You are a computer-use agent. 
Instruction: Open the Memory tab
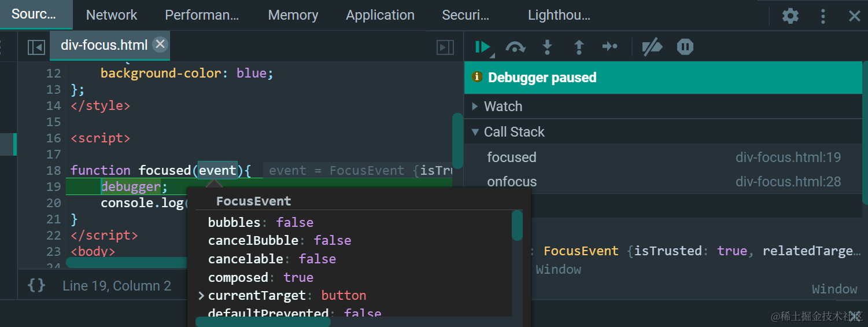click(x=293, y=15)
